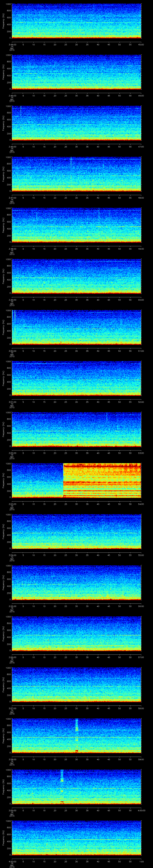This screenshot has height=868, width=153.
Task: Click the loud broadband noise block in the 3:53:00 spectrogram
Action: [x=102, y=480]
